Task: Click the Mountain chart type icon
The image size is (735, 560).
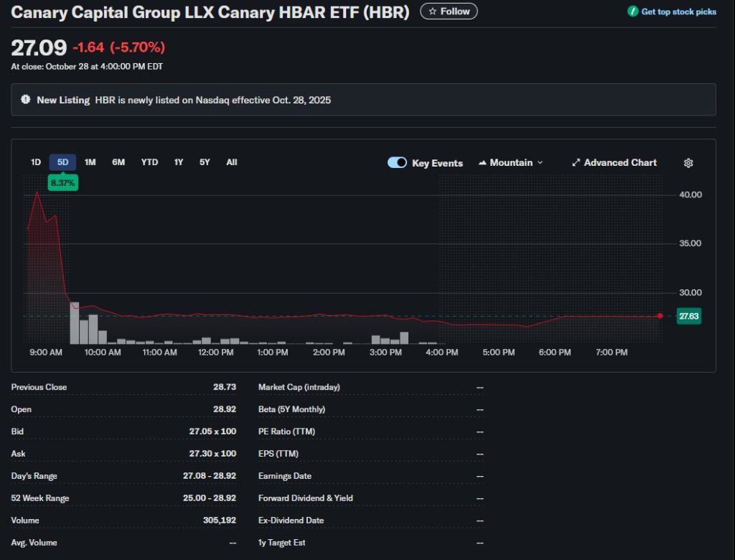Action: (x=482, y=163)
